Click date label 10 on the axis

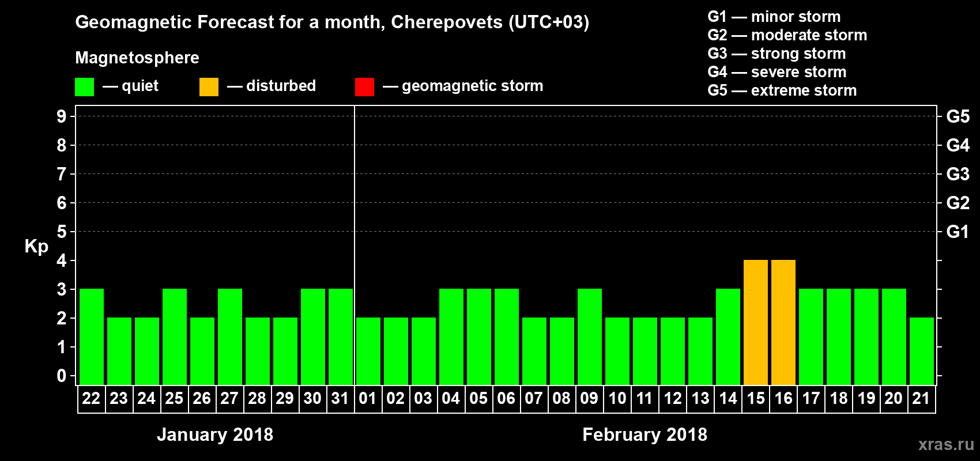click(x=617, y=398)
